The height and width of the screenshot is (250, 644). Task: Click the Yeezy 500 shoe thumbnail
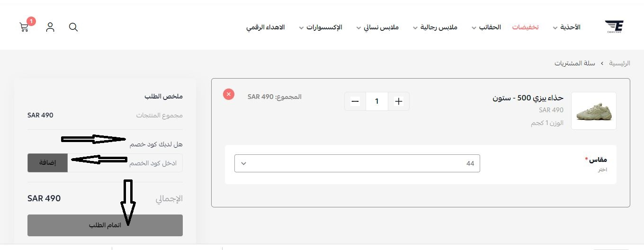coord(594,111)
